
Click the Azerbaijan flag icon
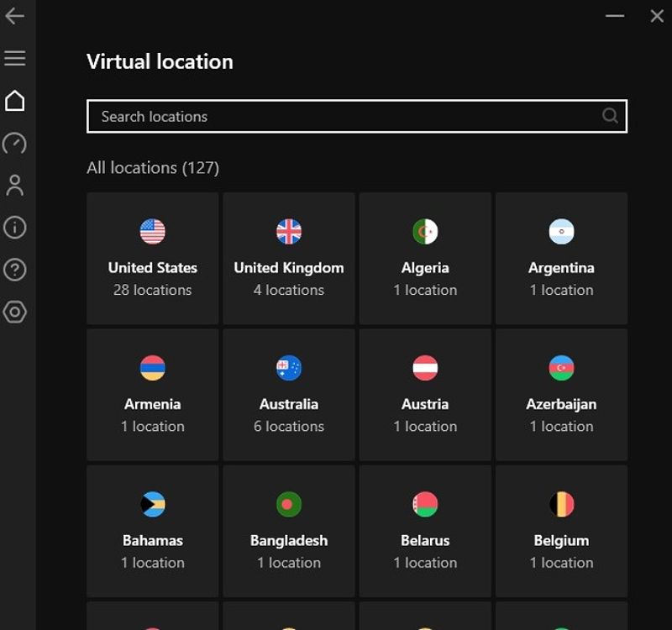(561, 368)
